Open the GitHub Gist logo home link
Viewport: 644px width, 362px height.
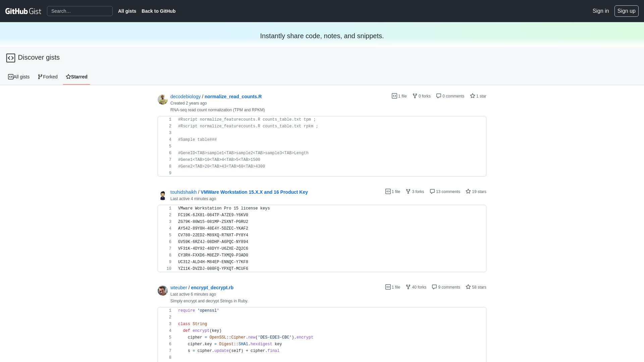pyautogui.click(x=23, y=11)
